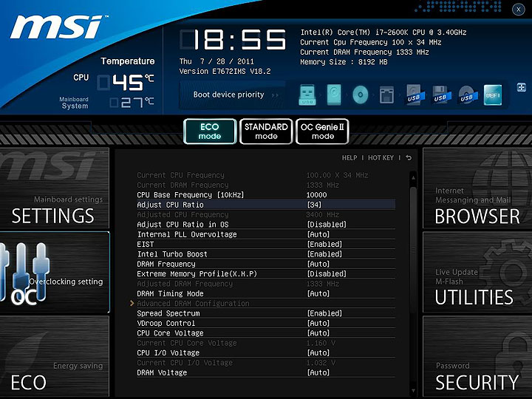Toggle EIST [Enabled] option
Image resolution: width=532 pixels, height=399 pixels.
pyautogui.click(x=324, y=245)
